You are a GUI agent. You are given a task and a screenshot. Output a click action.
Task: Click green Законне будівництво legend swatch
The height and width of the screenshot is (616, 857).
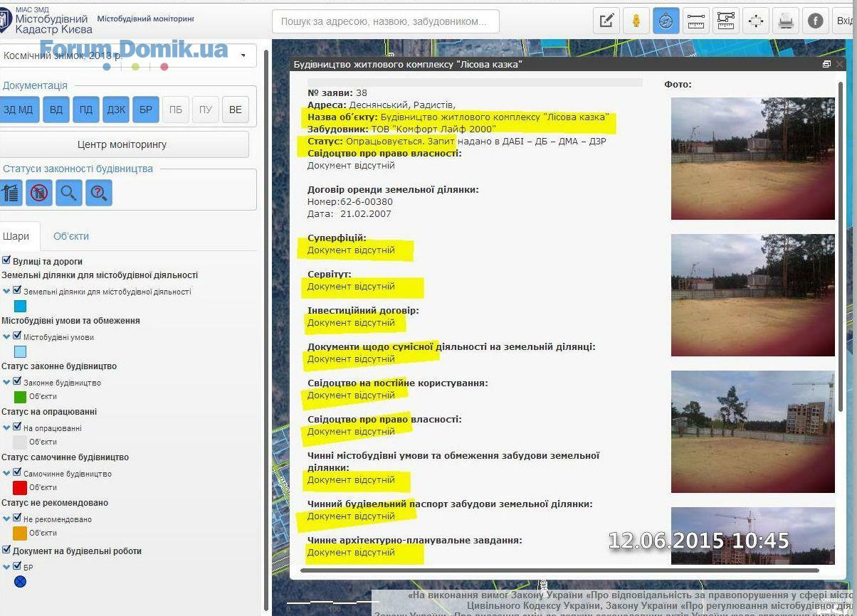click(x=21, y=397)
